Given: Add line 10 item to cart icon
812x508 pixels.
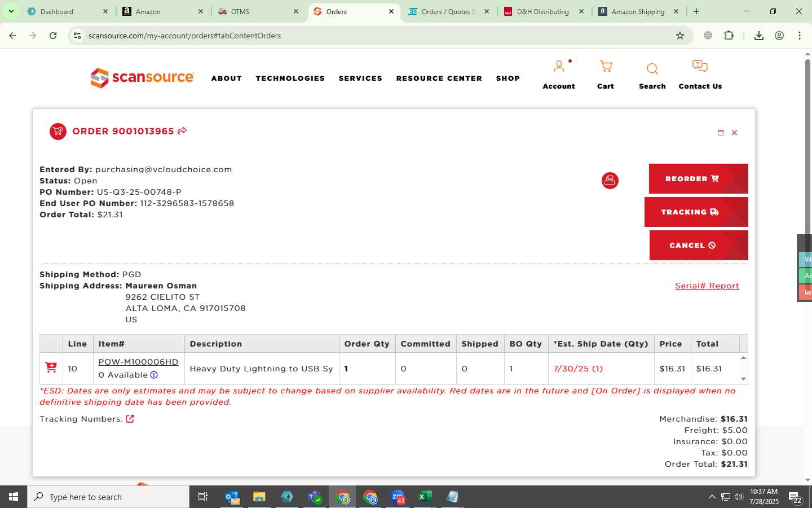Looking at the screenshot, I should click(51, 367).
